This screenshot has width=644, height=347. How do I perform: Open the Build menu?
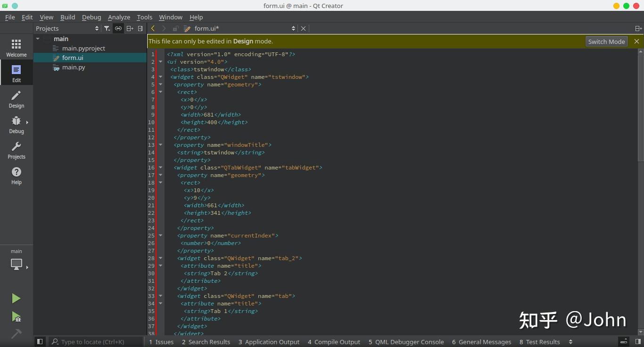pos(67,17)
